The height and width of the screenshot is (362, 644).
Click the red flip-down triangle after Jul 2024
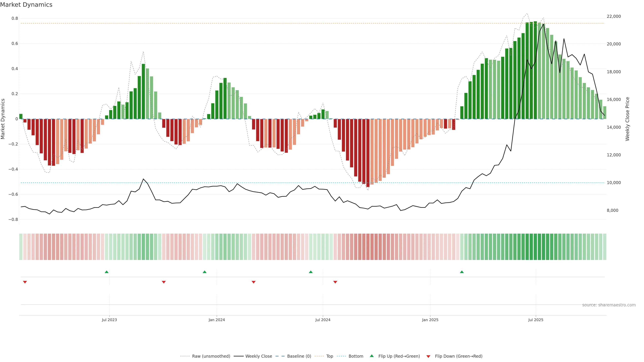[335, 282]
